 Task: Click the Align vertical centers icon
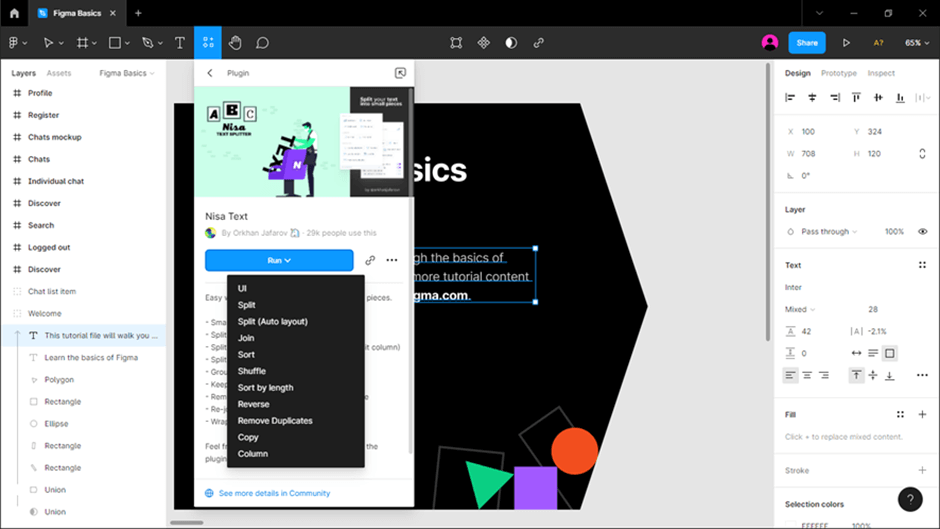(878, 97)
